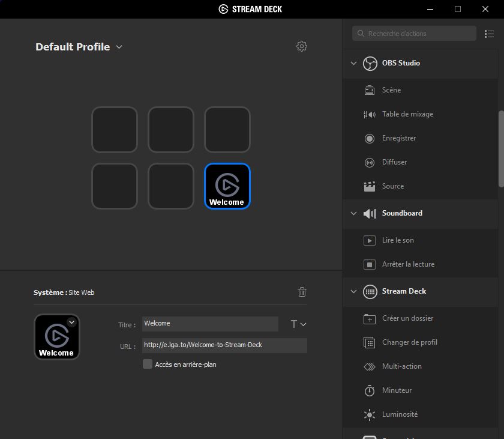Select the Minuteur timer icon
Image resolution: width=504 pixels, height=439 pixels.
(x=370, y=390)
